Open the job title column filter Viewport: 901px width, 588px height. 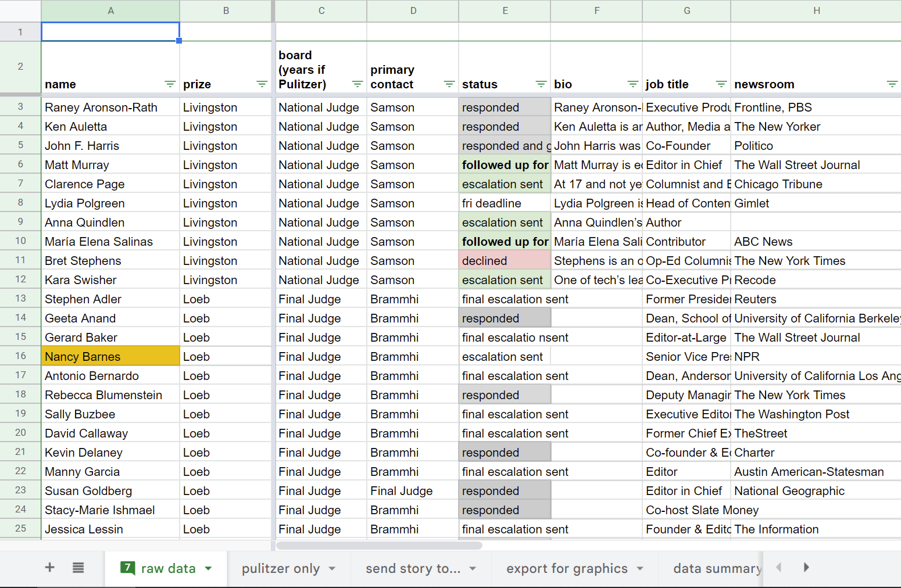(721, 84)
